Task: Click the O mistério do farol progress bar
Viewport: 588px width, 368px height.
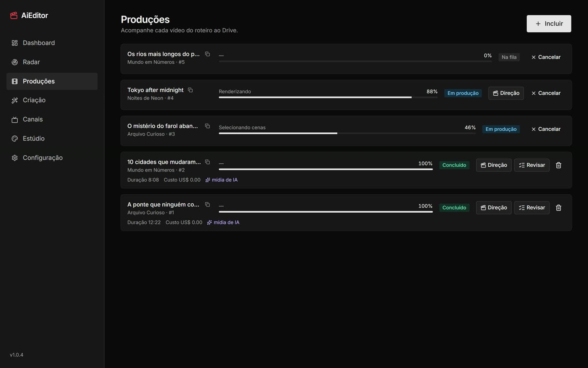Action: coord(347,133)
